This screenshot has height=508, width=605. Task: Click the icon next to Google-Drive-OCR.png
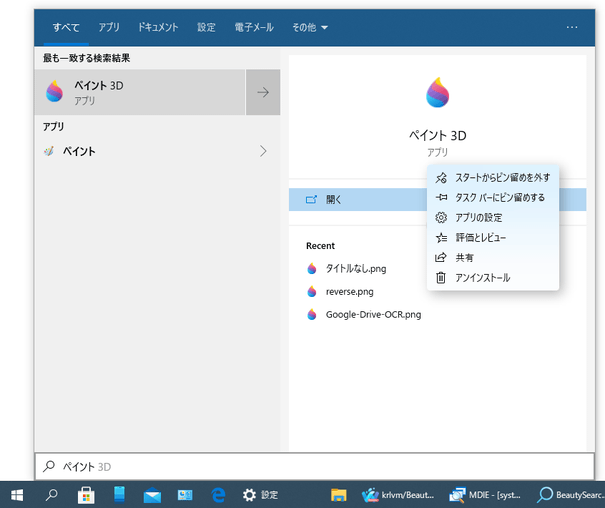[x=312, y=315]
